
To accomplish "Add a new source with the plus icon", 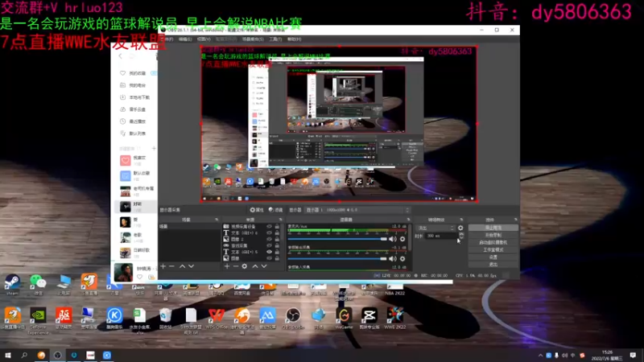I will point(227,266).
